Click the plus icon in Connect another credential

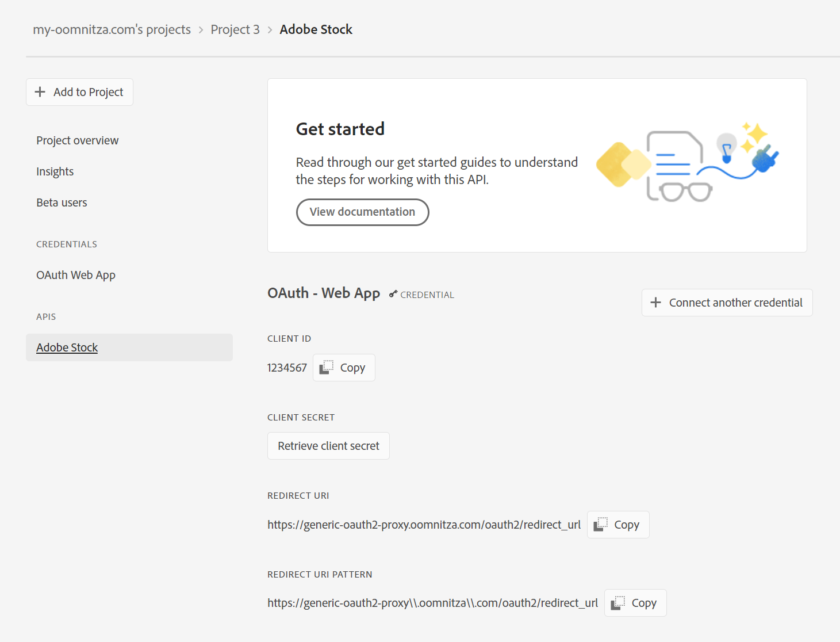pos(655,303)
